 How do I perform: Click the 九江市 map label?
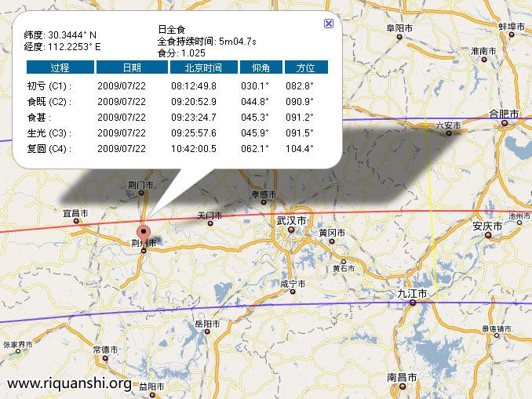(x=412, y=294)
